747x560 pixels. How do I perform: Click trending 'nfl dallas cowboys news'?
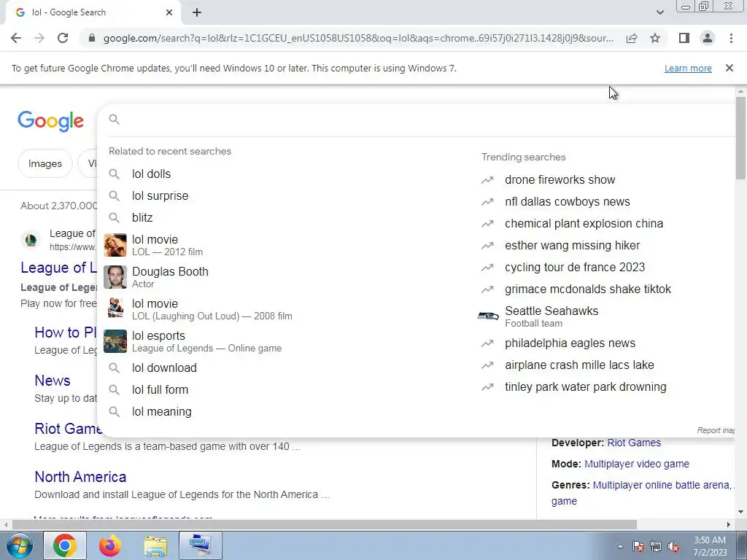[568, 201]
